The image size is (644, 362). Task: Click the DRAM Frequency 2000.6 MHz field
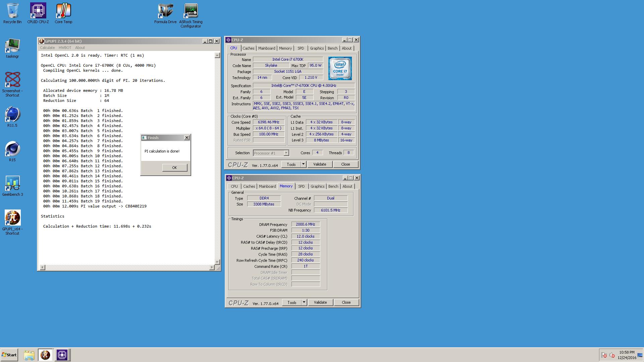(306, 225)
